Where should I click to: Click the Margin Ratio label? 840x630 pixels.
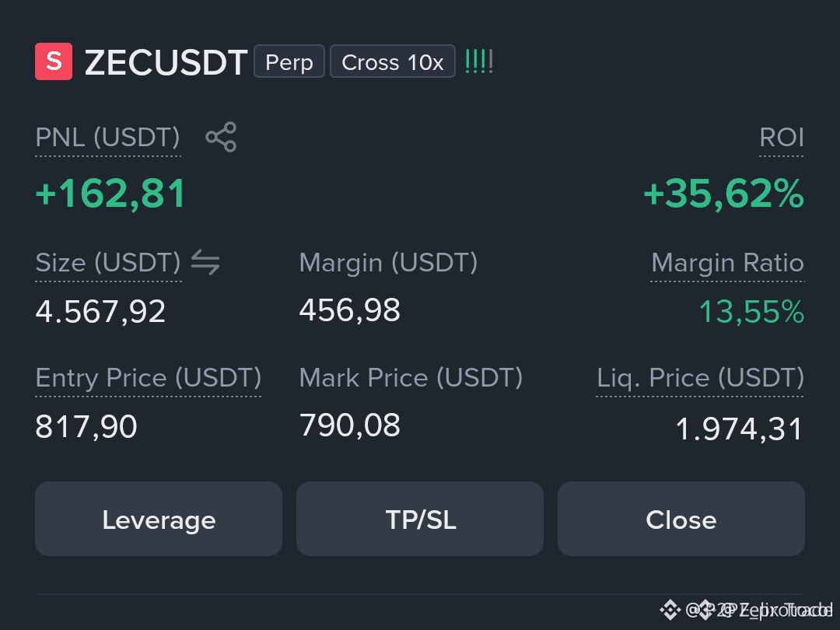[727, 263]
